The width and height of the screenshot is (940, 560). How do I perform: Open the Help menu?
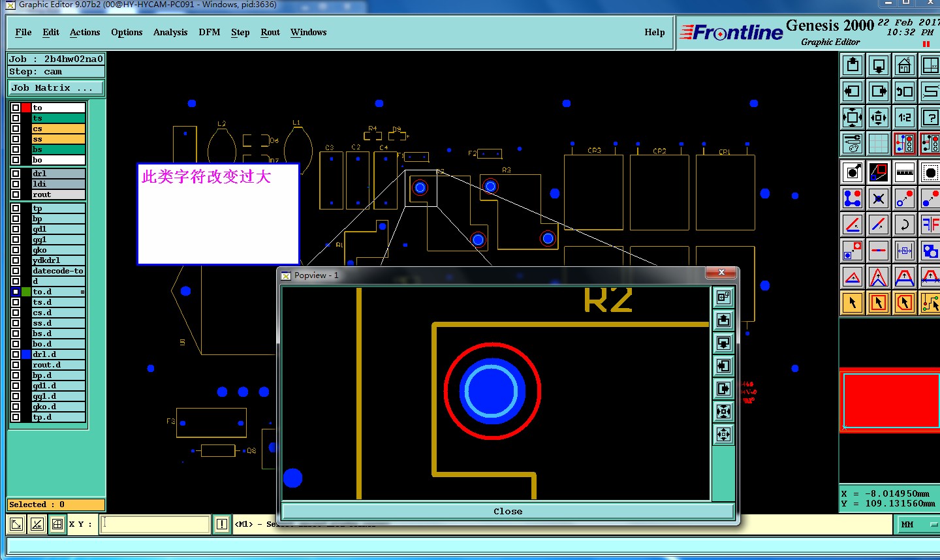655,32
